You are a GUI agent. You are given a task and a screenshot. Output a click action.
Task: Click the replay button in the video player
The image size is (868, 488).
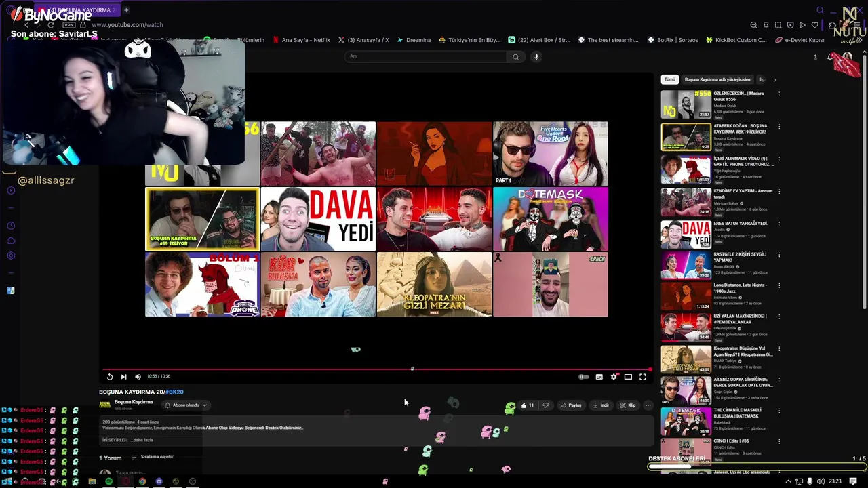(110, 377)
